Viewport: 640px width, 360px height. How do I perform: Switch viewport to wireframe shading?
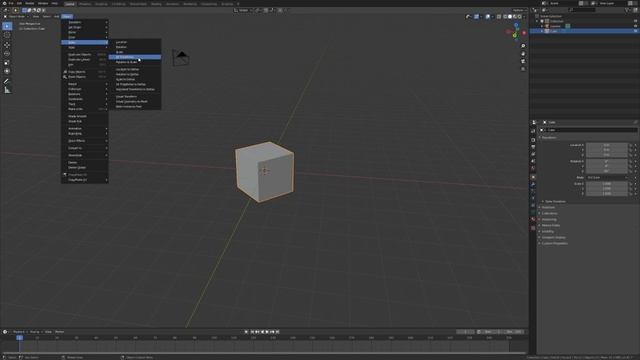click(505, 17)
